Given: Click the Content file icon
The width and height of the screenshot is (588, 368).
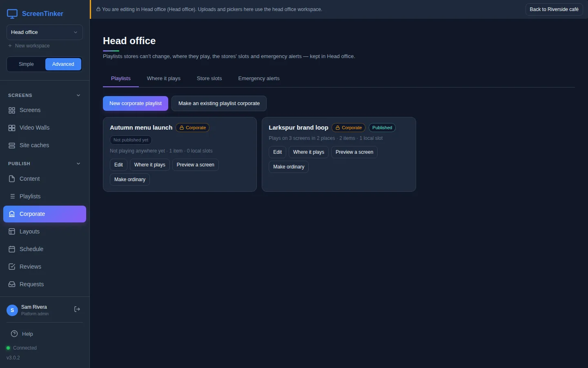Looking at the screenshot, I should tap(12, 179).
